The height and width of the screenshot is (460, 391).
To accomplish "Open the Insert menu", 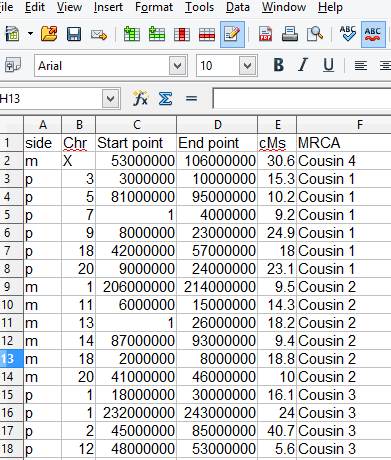I will [108, 7].
